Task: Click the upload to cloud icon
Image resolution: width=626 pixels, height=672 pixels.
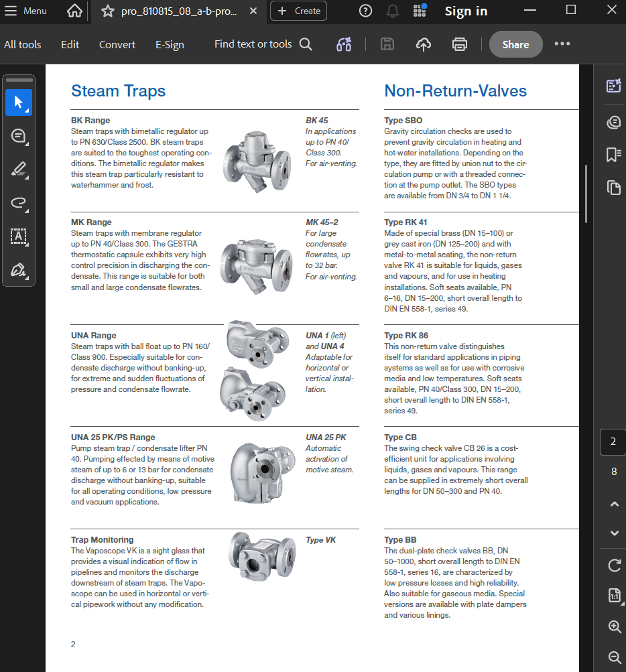Action: coord(424,44)
